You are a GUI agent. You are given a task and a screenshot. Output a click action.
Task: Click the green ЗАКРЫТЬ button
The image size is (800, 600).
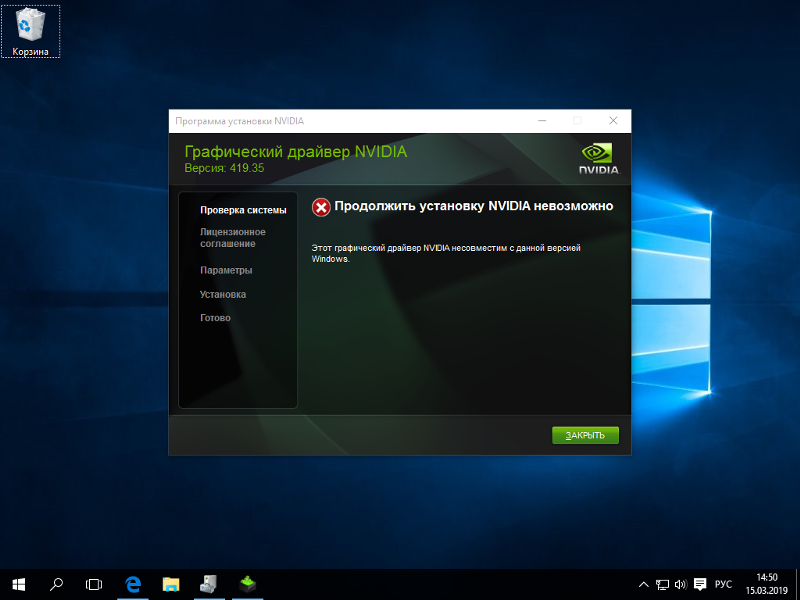[585, 435]
